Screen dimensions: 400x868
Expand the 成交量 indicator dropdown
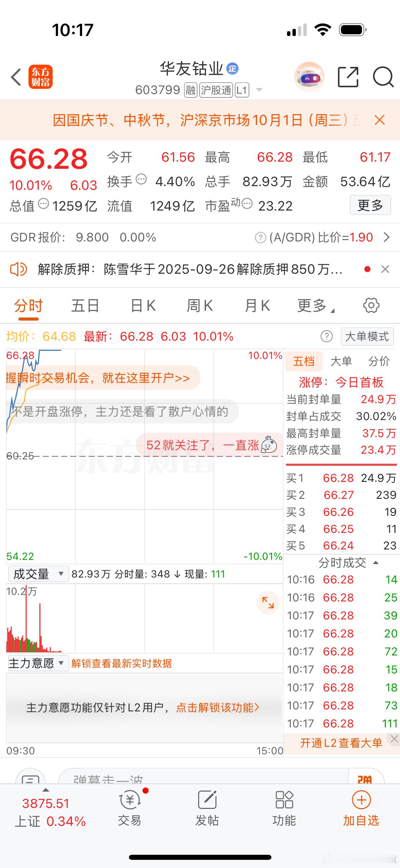[x=38, y=574]
